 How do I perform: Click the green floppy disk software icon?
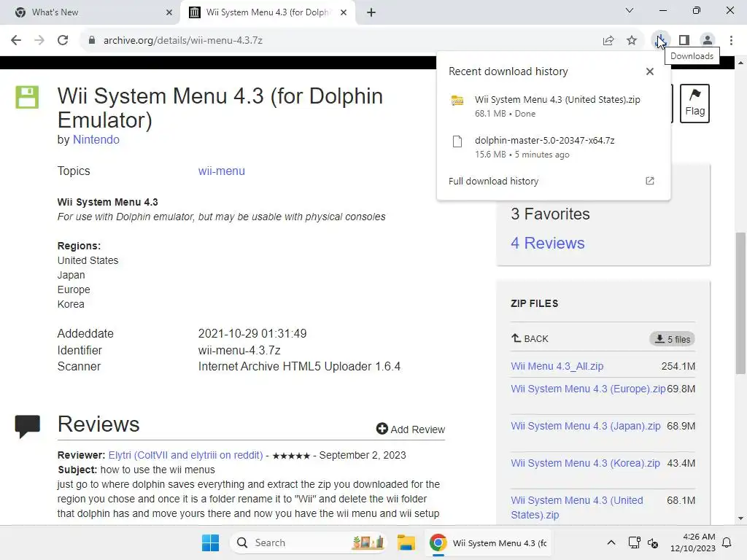pos(27,97)
